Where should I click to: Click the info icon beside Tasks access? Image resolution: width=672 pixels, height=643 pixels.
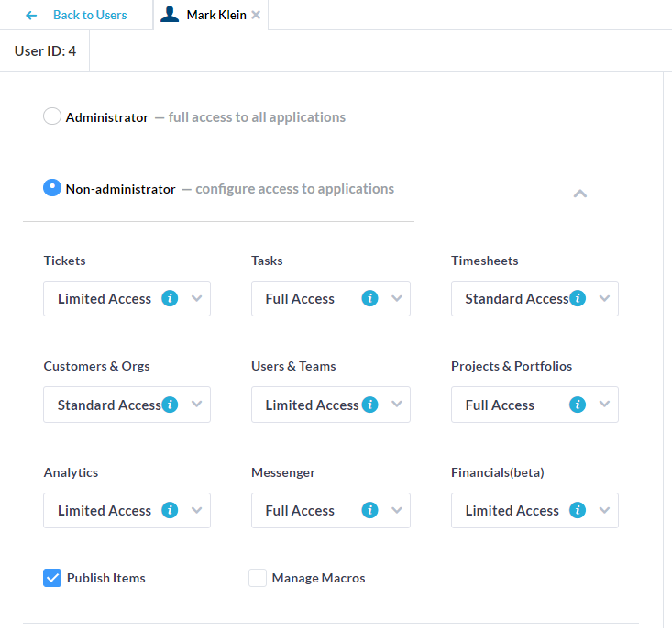point(369,298)
